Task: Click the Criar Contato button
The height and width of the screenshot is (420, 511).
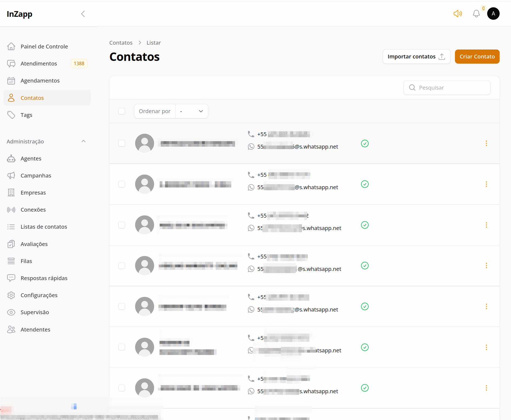Action: [x=477, y=57]
